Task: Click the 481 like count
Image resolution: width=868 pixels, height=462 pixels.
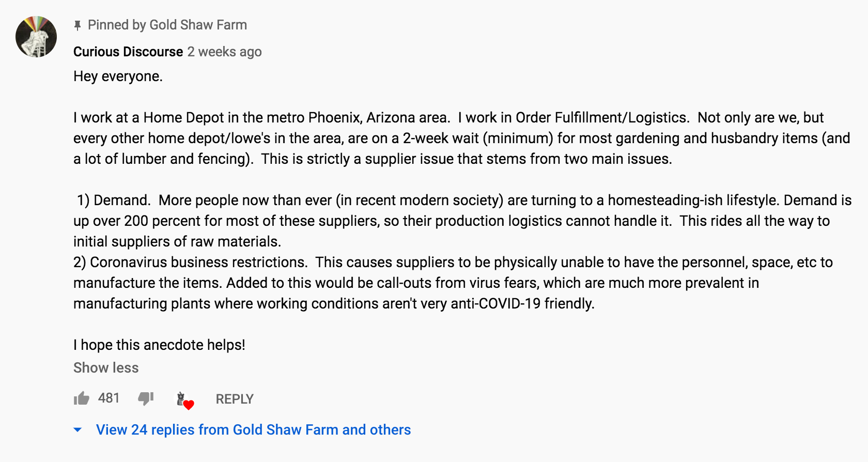Action: tap(109, 398)
